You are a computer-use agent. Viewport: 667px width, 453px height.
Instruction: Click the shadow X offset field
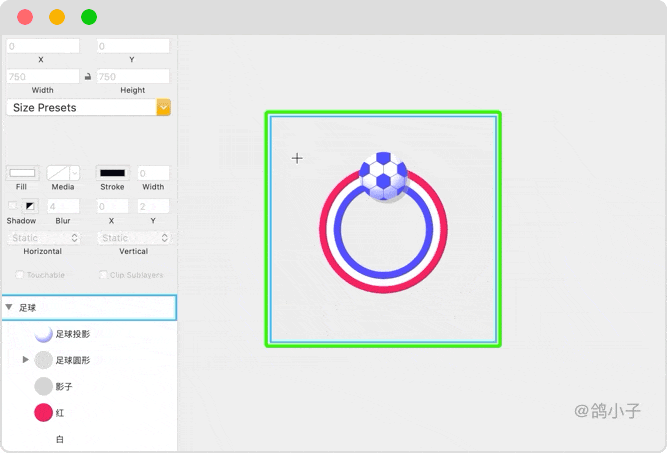click(x=112, y=206)
